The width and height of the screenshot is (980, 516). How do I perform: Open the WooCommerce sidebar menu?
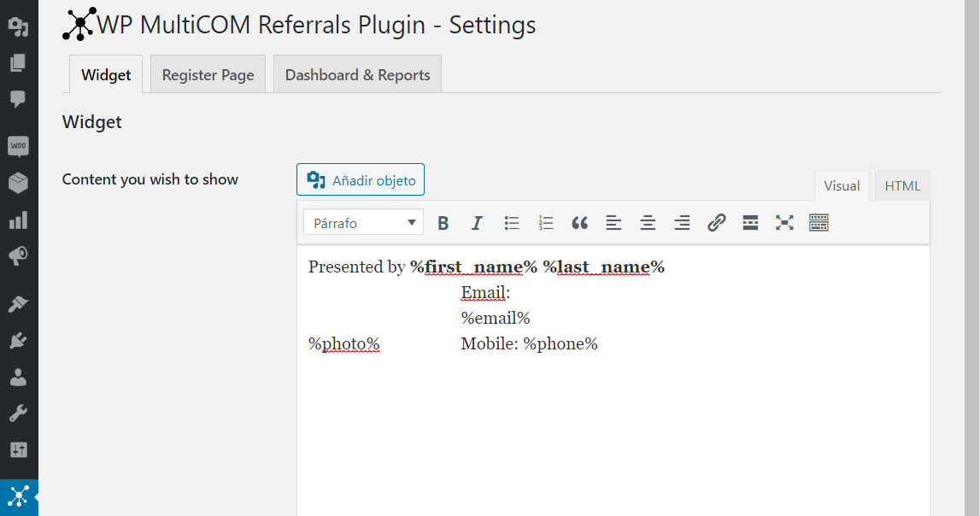18,146
